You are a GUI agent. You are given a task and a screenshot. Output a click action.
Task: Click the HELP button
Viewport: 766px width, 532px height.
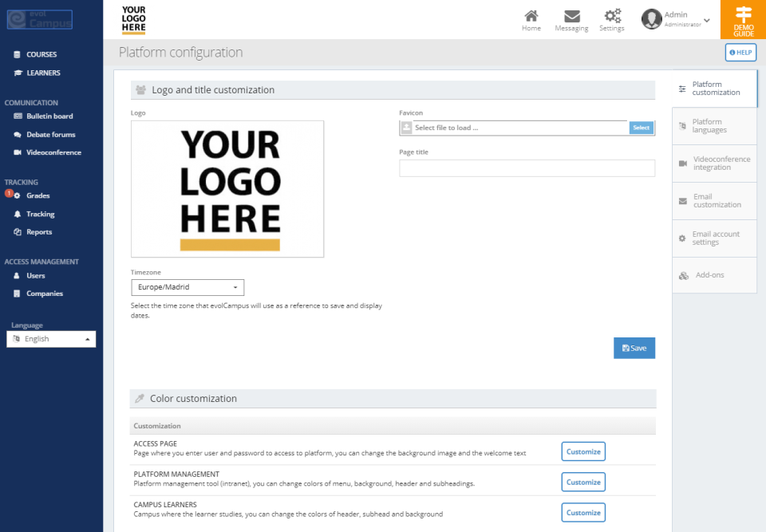(740, 53)
